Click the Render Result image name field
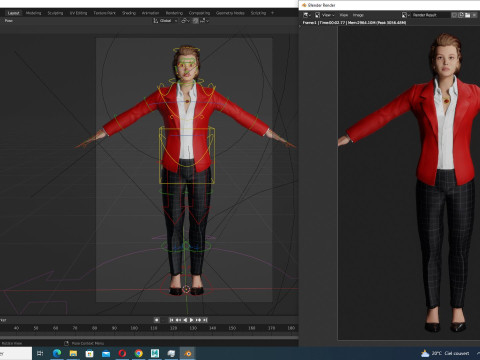This screenshot has width=480, height=360. (430, 15)
